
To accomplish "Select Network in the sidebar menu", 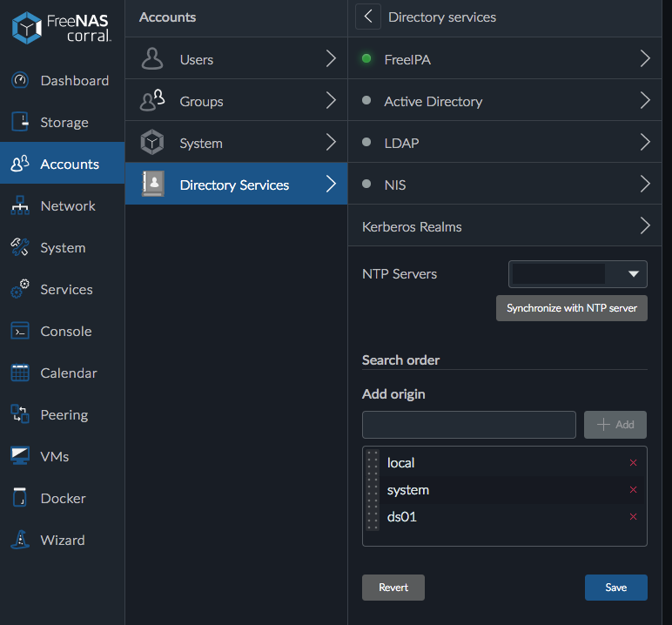I will pos(62,205).
